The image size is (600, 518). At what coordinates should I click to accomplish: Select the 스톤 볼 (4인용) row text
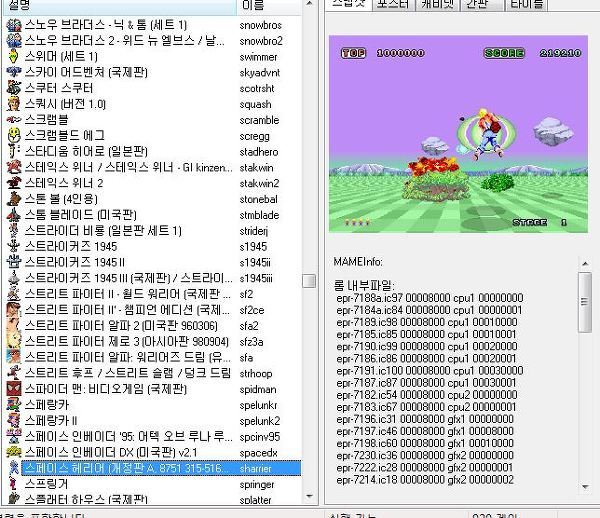pos(61,199)
